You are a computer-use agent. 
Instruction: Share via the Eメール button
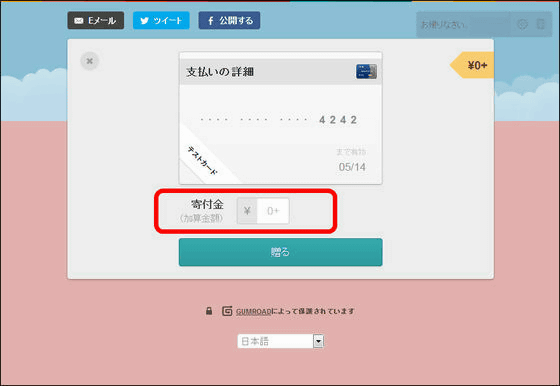click(x=96, y=20)
